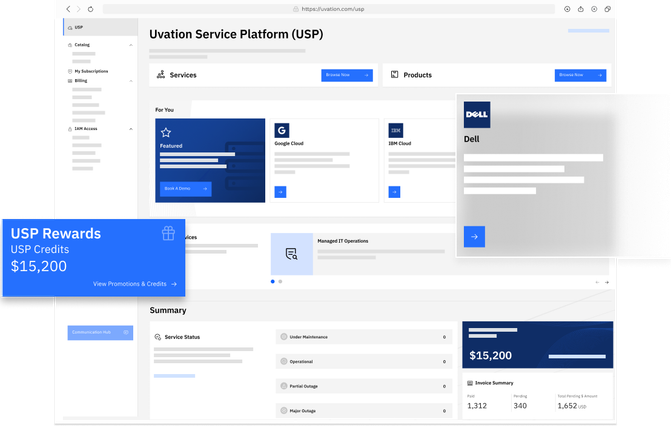Image resolution: width=671 pixels, height=426 pixels.
Task: Click Browse Now for Services
Action: (346, 75)
